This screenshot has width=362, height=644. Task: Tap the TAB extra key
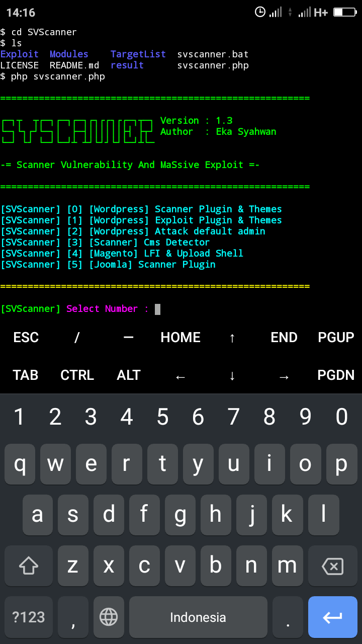coord(26,375)
